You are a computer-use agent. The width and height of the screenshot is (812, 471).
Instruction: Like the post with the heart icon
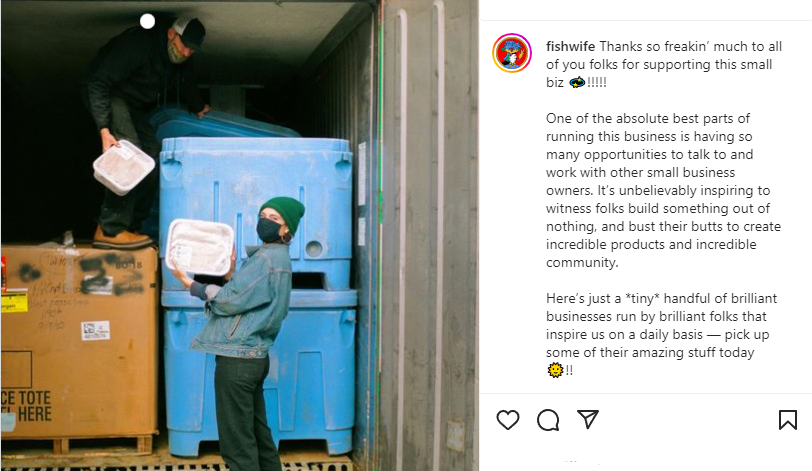(508, 419)
